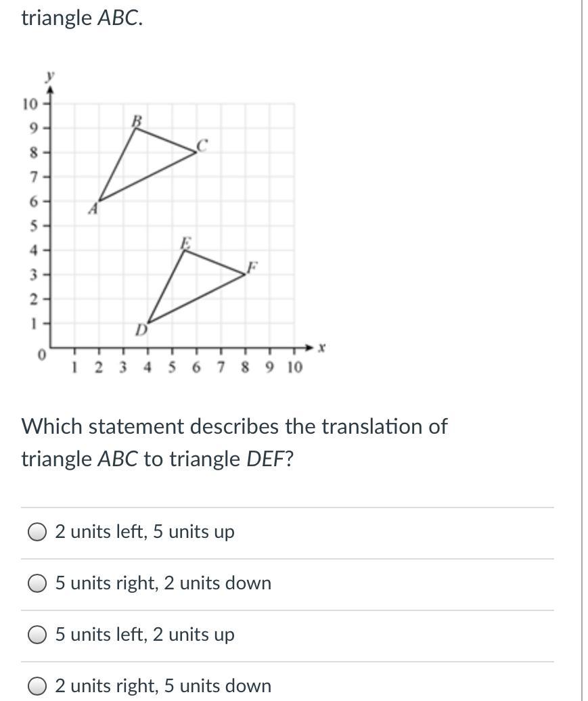
Task: Choose the "5 units right, 2 units down" option
Action: 38,584
